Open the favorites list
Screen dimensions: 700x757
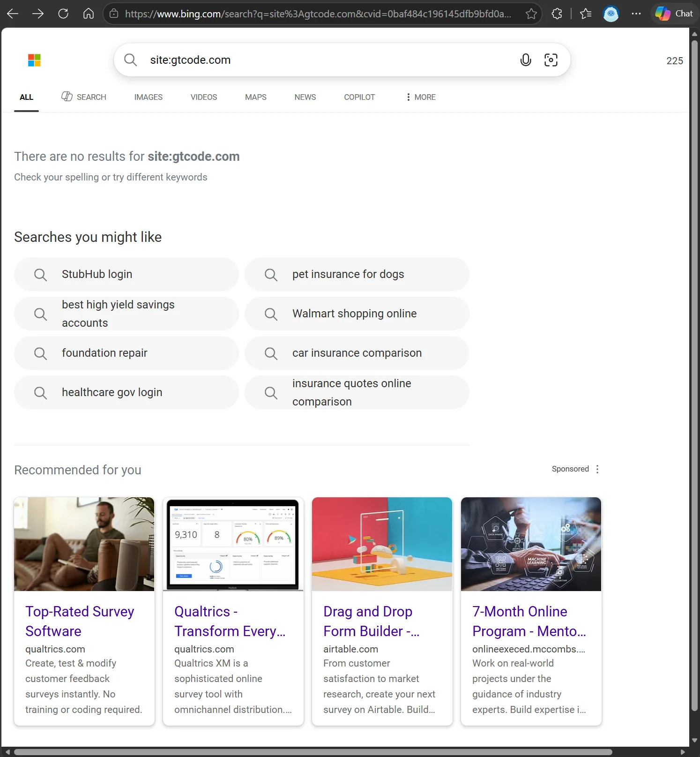coord(586,14)
